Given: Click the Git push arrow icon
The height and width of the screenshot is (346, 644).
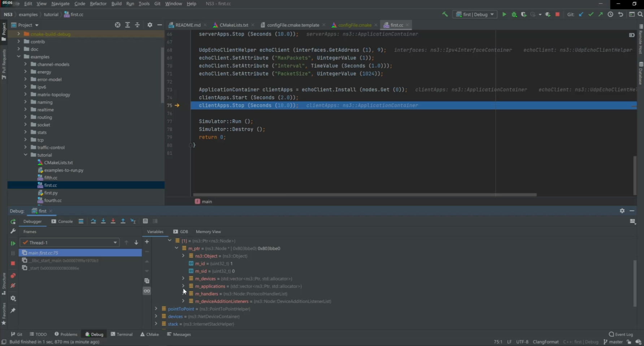Looking at the screenshot, I should pyautogui.click(x=600, y=14).
